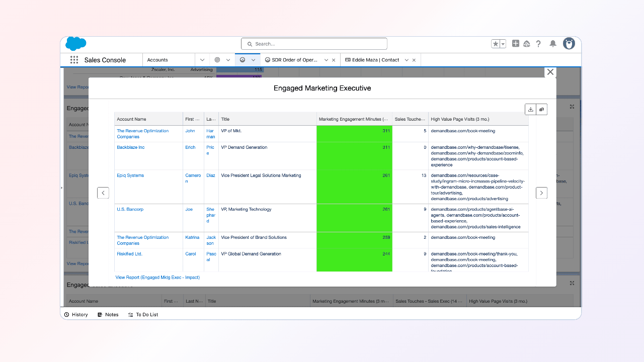
Task: Click the Global Actions plus icon
Action: pyautogui.click(x=516, y=44)
